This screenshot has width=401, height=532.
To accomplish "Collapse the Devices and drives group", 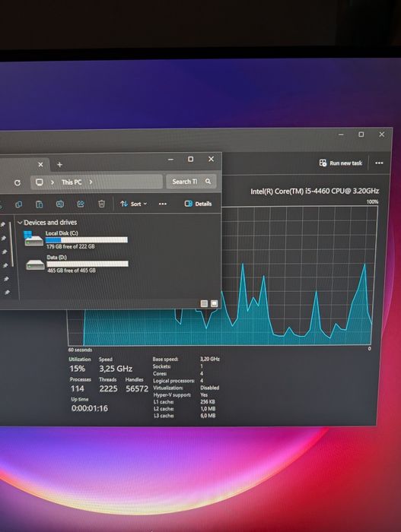I will [x=20, y=223].
